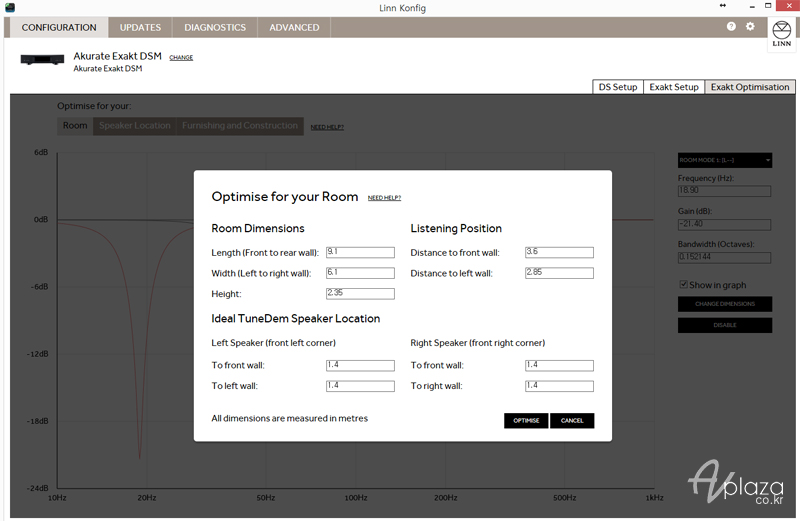Image resolution: width=800 pixels, height=521 pixels.
Task: Click the CANCEL button in dialog
Action: tap(572, 420)
